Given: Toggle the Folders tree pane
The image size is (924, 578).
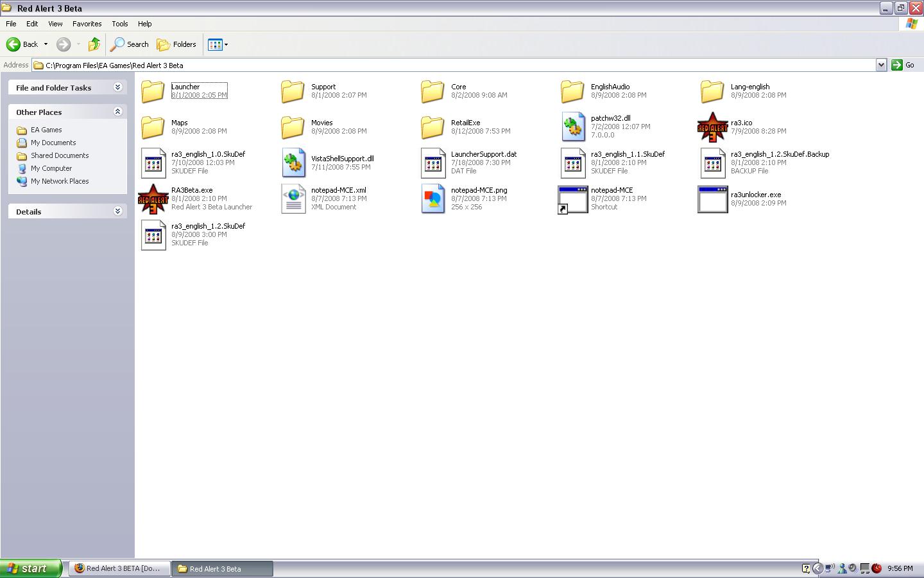Looking at the screenshot, I should coord(176,44).
